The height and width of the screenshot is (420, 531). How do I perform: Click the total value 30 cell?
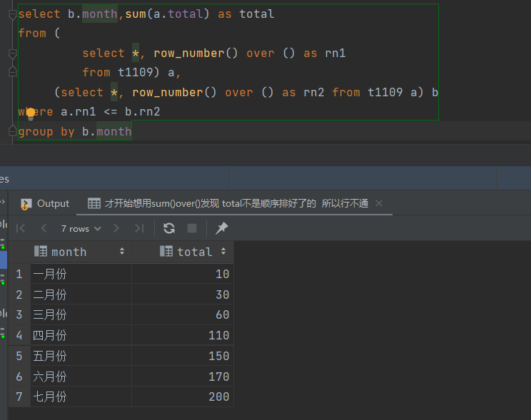click(x=183, y=294)
